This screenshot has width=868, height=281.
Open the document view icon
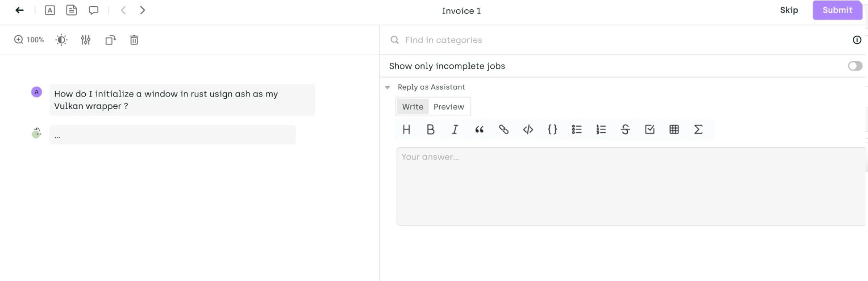click(x=72, y=10)
